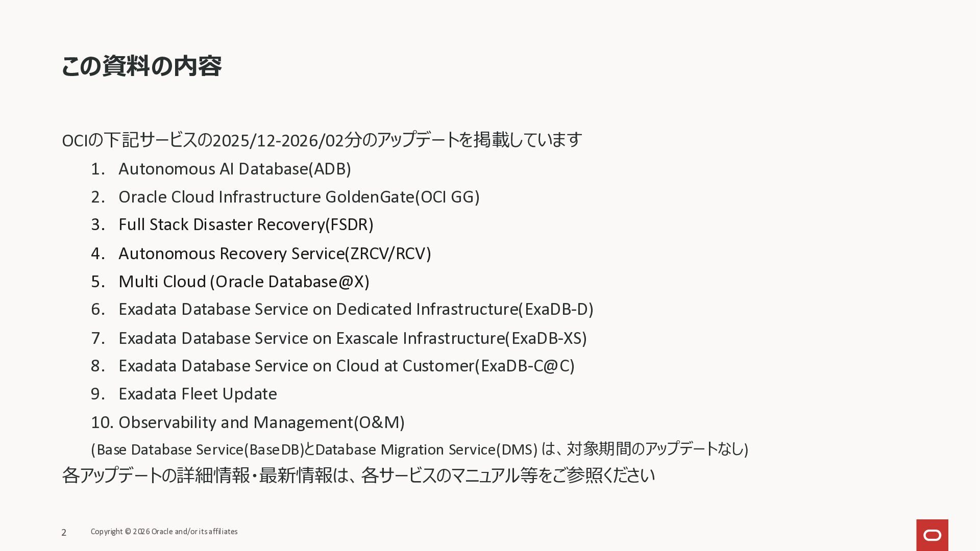Click the slide page number 2
The height and width of the screenshot is (551, 980).
click(x=64, y=533)
